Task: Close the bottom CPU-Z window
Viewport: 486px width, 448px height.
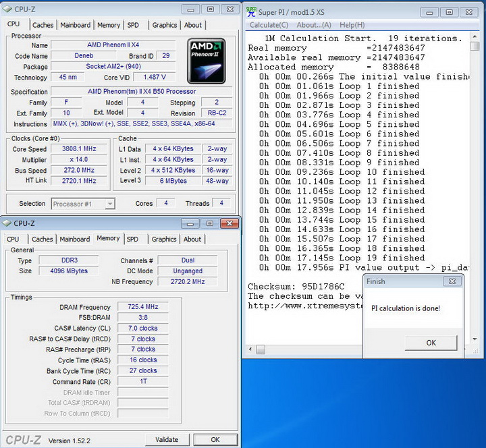Action: coord(230,223)
